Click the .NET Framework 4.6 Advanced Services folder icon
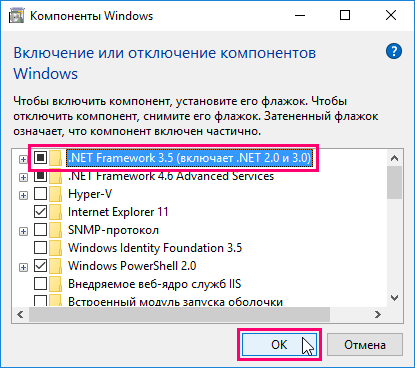415x368 pixels. (55, 177)
